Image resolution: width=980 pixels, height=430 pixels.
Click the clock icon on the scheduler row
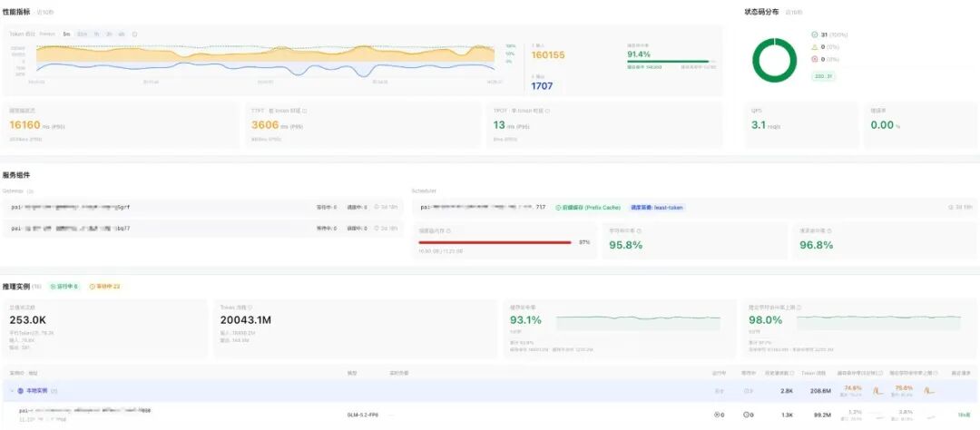[951, 207]
